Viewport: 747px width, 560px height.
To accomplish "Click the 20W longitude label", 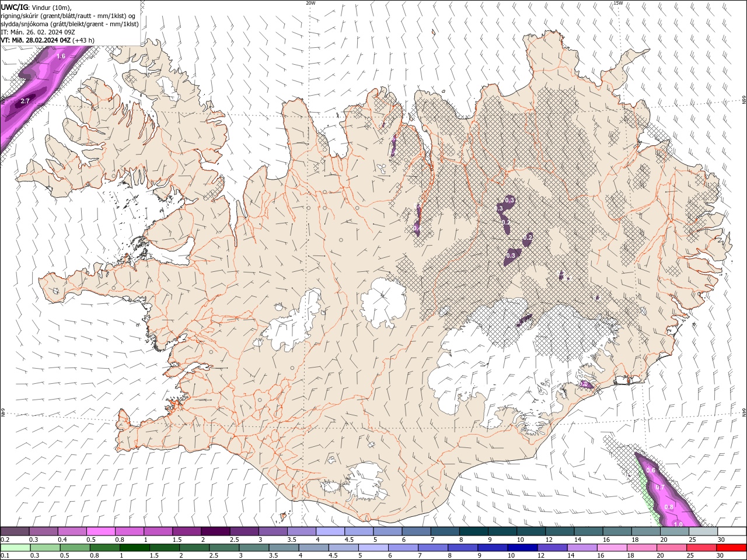I will [x=311, y=3].
